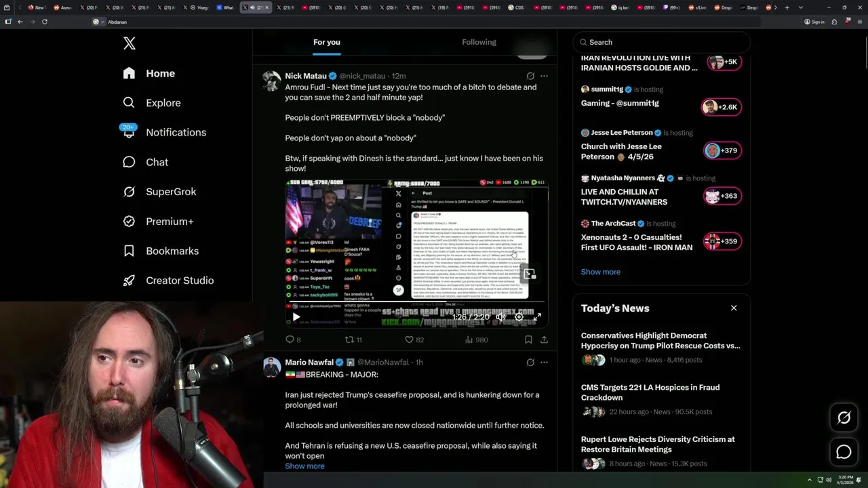
Task: Enter fullscreen on the video
Action: [537, 317]
